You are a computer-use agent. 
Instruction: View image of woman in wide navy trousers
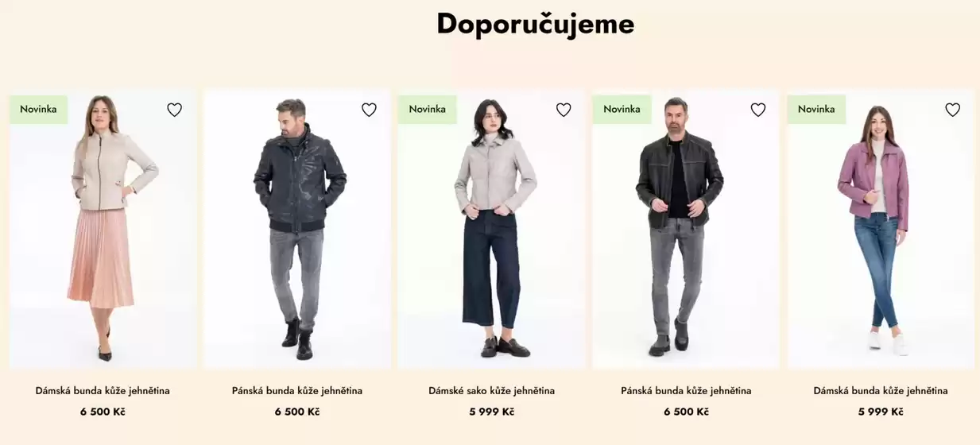tap(491, 229)
